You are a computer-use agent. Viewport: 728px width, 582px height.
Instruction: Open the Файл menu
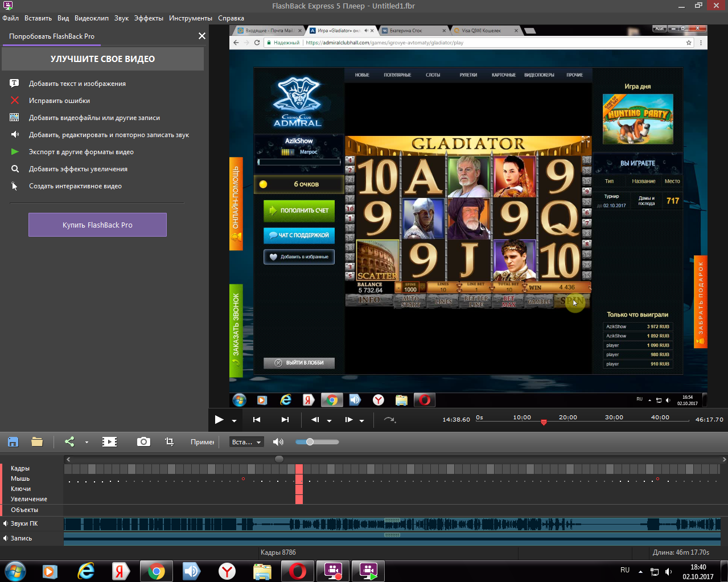[x=11, y=18]
